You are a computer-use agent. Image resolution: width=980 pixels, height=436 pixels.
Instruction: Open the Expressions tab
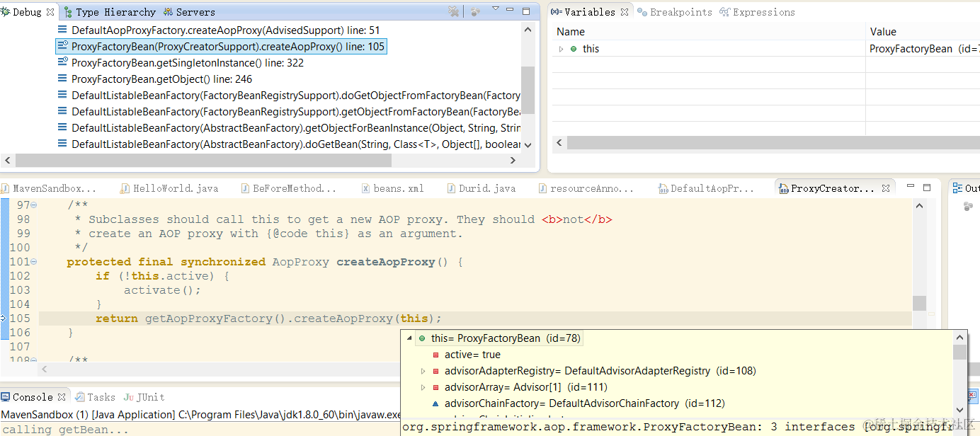pyautogui.click(x=757, y=12)
